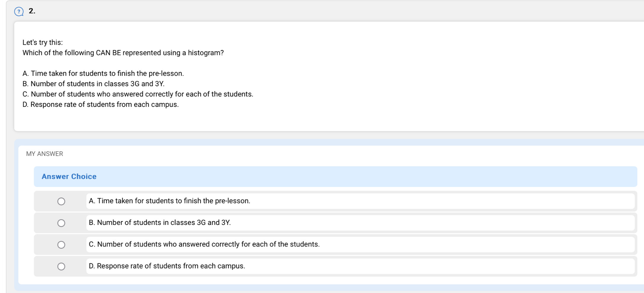Click the 'Let's try this:' text
This screenshot has height=293, width=644.
coord(43,42)
